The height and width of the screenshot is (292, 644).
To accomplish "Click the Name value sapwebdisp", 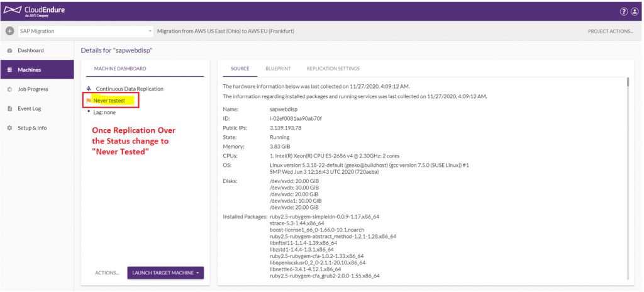I will (x=284, y=109).
